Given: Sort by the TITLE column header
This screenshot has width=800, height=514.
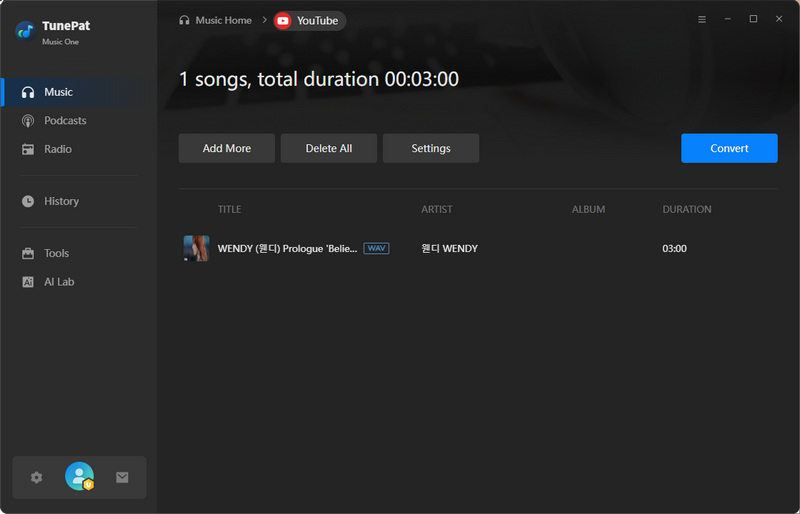Looking at the screenshot, I should point(229,209).
